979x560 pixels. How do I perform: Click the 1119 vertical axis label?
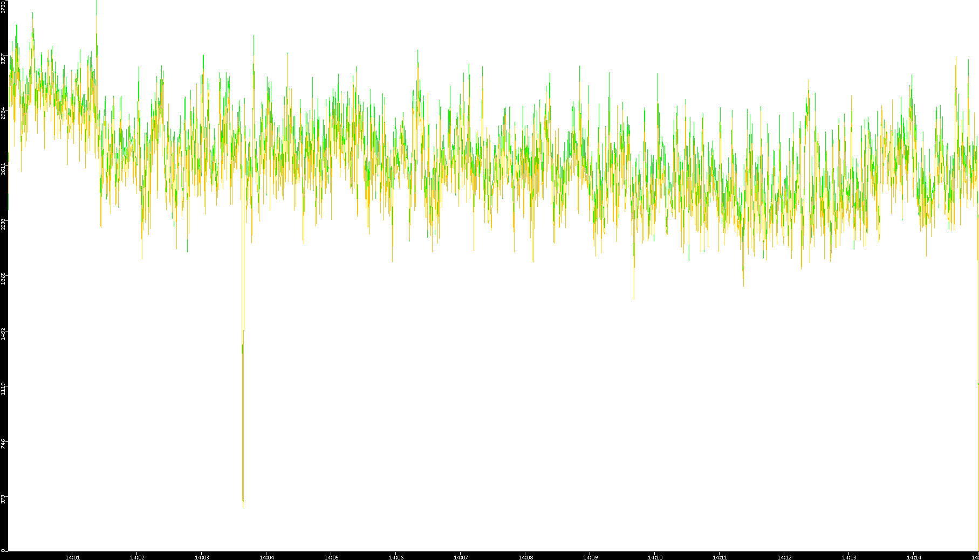point(4,389)
